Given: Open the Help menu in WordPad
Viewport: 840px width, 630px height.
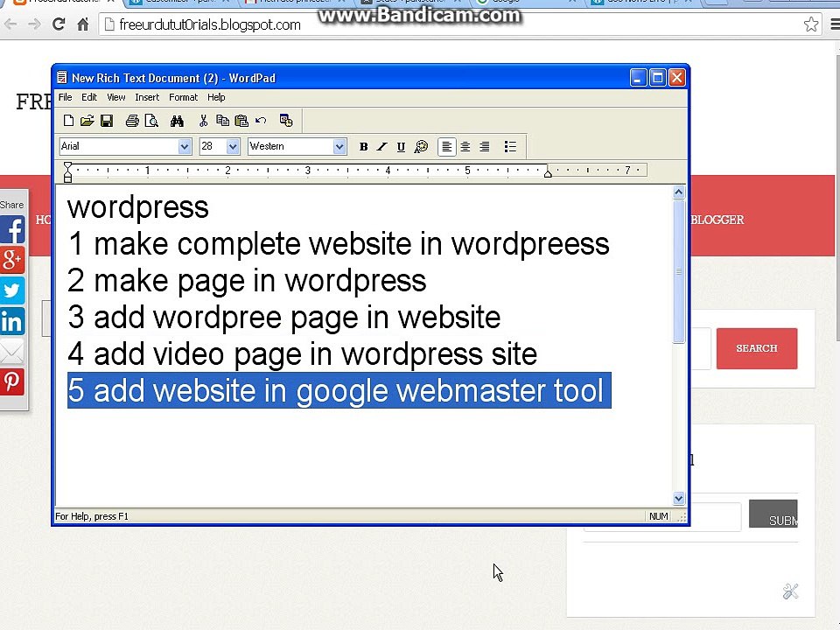Looking at the screenshot, I should pyautogui.click(x=216, y=97).
